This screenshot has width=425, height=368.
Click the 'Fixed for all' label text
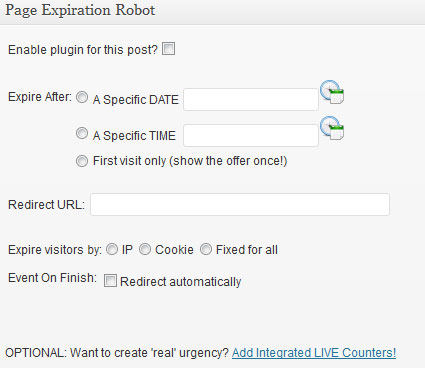pos(247,250)
